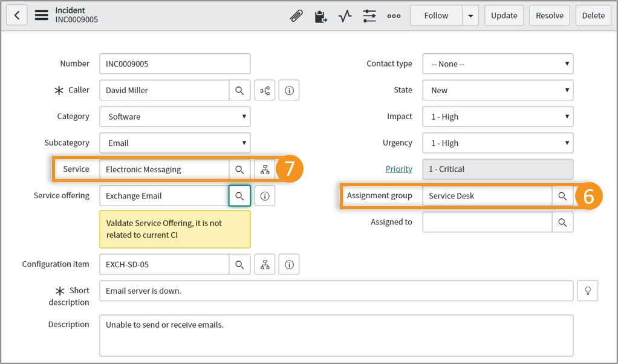Click the INC0009005 header title text

point(76,20)
